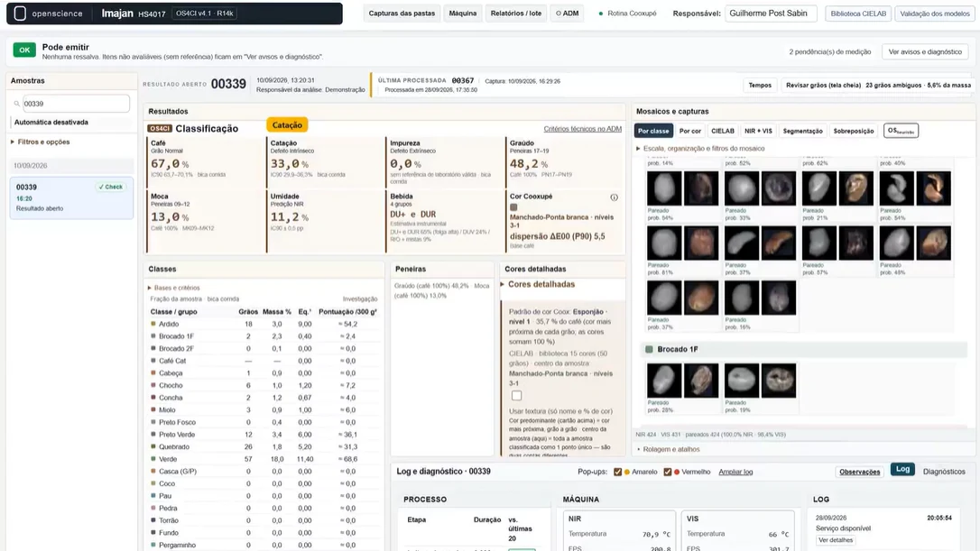Toggle the Amarelo pop-ups checkbox

tap(617, 472)
